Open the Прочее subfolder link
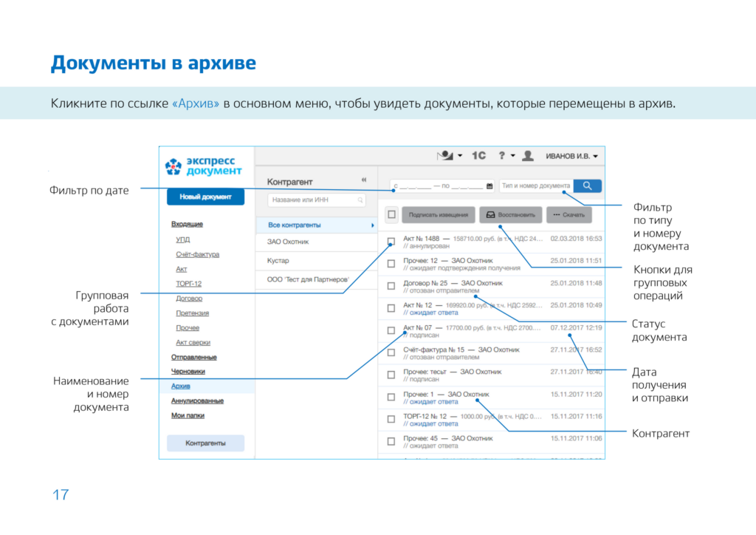756x535 pixels. (x=188, y=327)
